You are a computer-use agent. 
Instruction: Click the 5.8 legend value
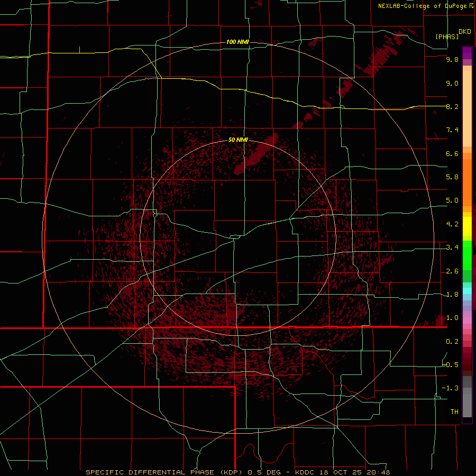coord(452,177)
